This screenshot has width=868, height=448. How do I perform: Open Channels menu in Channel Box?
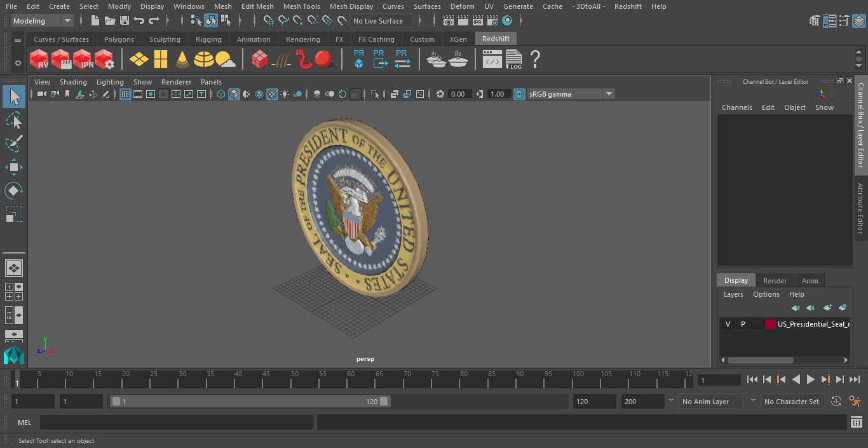click(736, 107)
